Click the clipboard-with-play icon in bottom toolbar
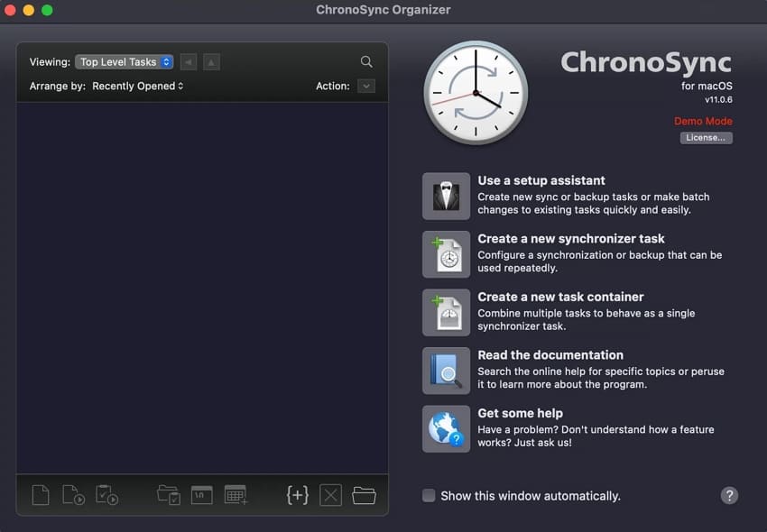The height and width of the screenshot is (532, 767). click(x=106, y=495)
